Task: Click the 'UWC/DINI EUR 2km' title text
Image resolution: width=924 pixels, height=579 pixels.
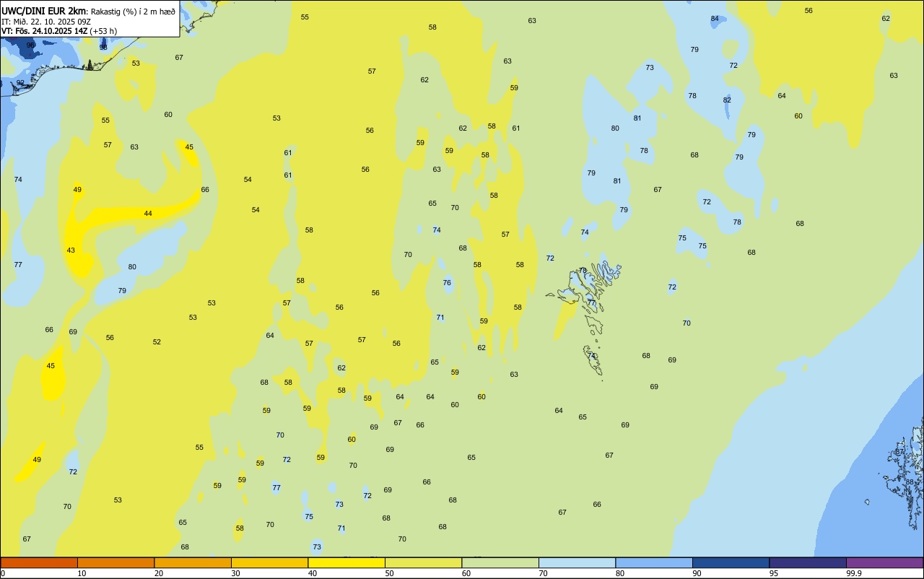Action: tap(43, 10)
